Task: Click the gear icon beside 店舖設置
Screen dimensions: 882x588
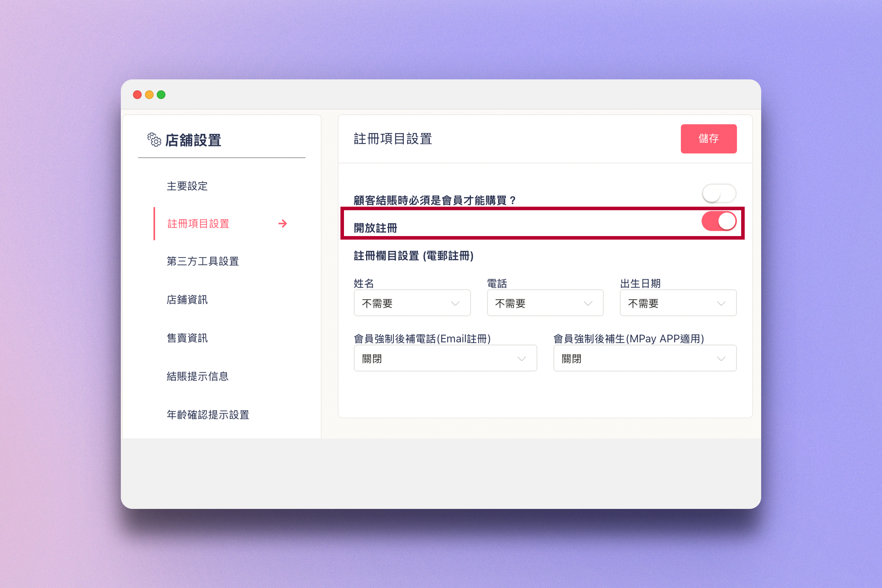Action: [x=154, y=140]
